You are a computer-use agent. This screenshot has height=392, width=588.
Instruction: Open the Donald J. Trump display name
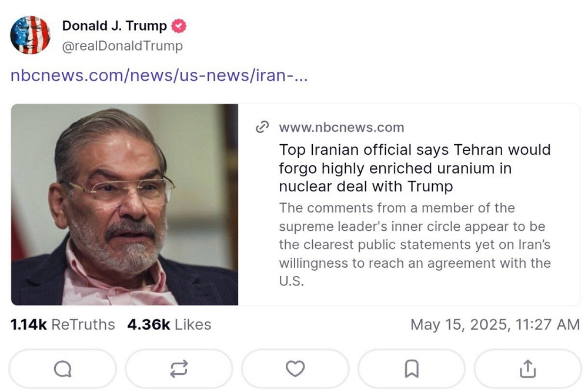tap(115, 26)
